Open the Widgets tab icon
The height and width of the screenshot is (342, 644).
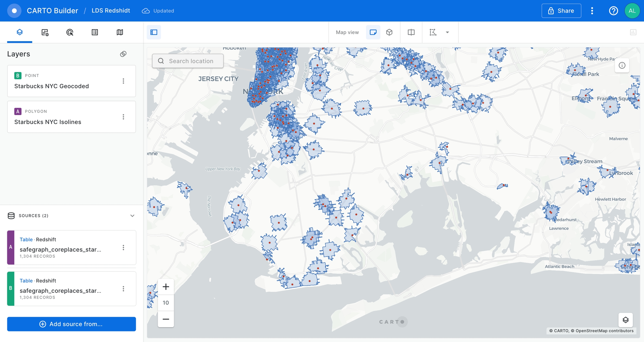[x=45, y=32]
